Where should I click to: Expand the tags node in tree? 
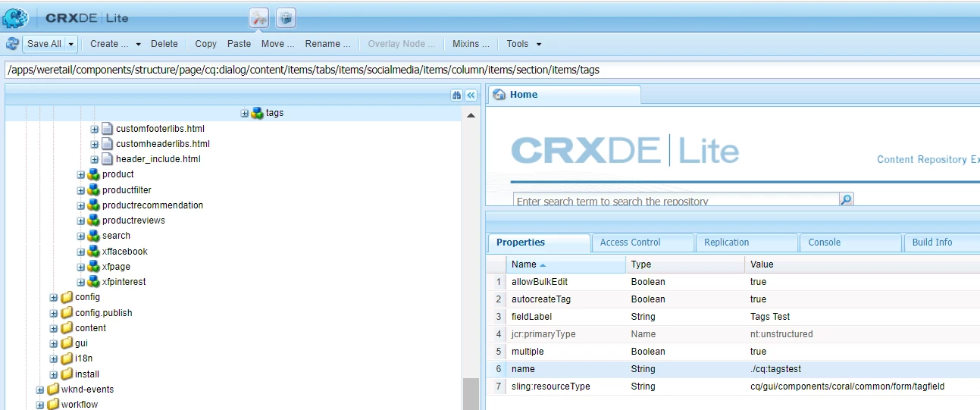point(245,113)
